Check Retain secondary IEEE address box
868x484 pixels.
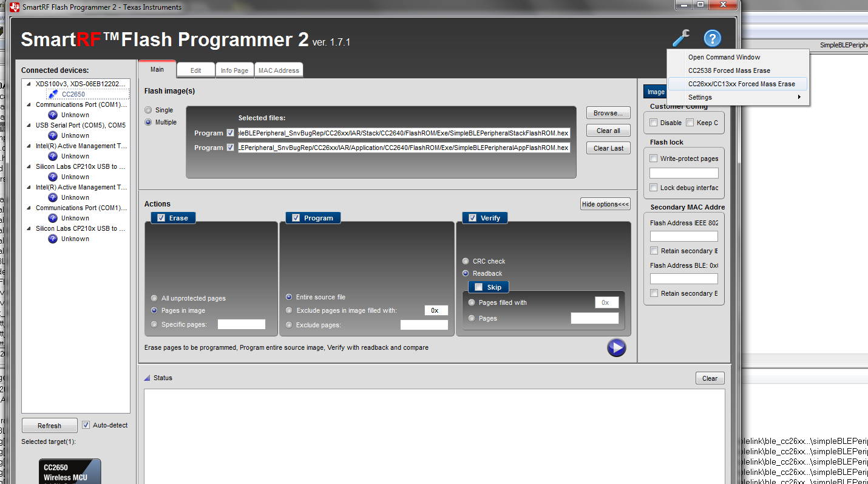tap(654, 251)
